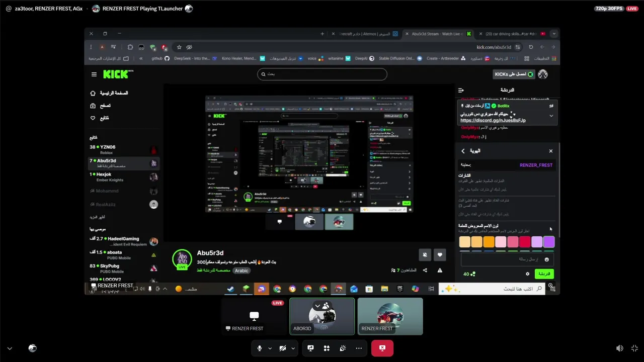Select the RENZER FREST avatar tile with red car
644x362 pixels.
tap(390, 316)
